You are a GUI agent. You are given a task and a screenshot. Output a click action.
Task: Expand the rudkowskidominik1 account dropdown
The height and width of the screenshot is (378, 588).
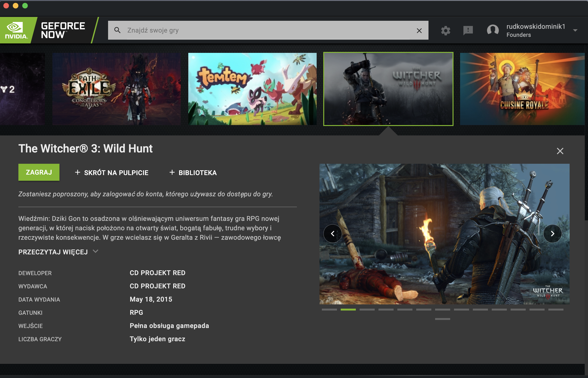575,30
